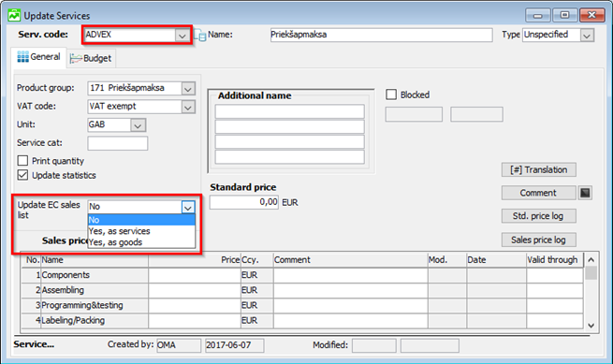This screenshot has height=364, width=613.
Task: Open the Std. price log
Action: 538,216
